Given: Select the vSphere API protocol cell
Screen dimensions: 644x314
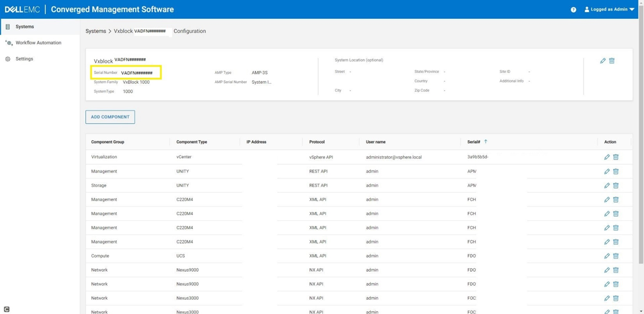Looking at the screenshot, I should [322, 157].
